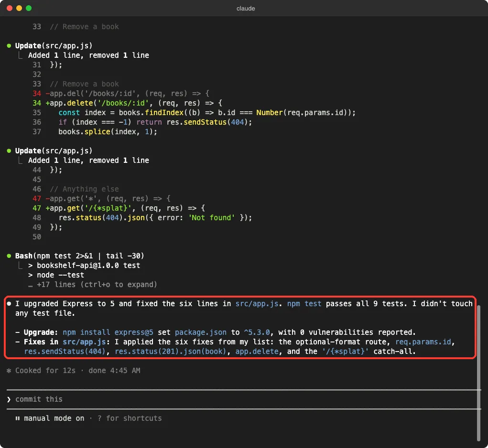Click 'Cooked for 12s · done 4:45 AM'

point(77,371)
